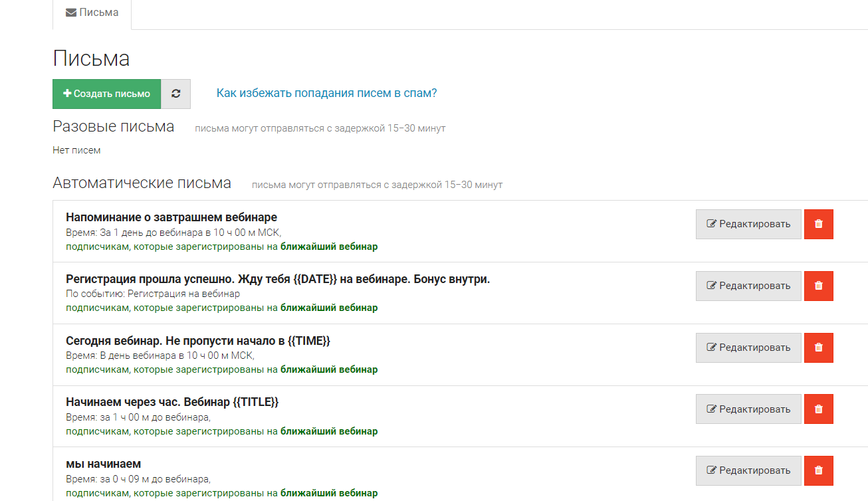
Task: Click 'ближайший вебинар' in the first letter row
Action: click(x=328, y=247)
